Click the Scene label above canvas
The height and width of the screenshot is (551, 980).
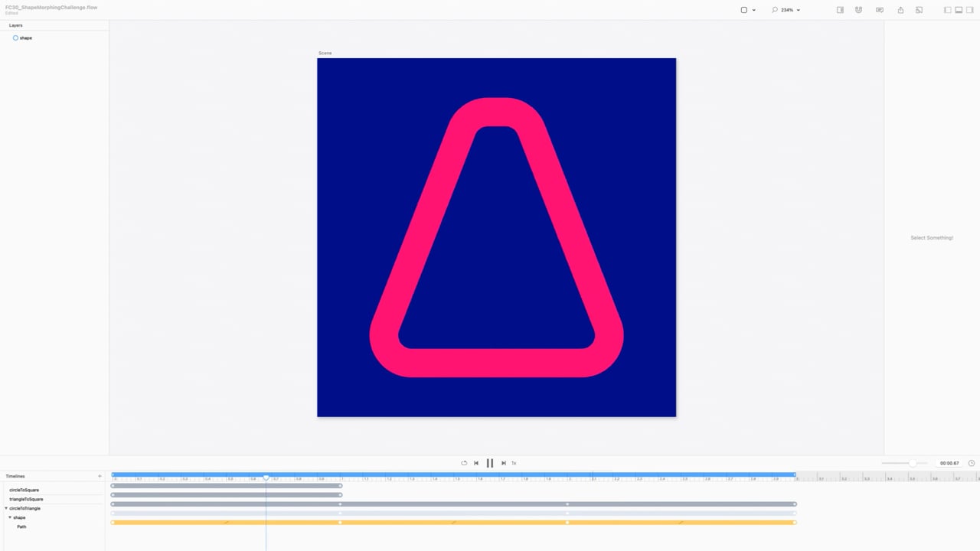point(325,53)
